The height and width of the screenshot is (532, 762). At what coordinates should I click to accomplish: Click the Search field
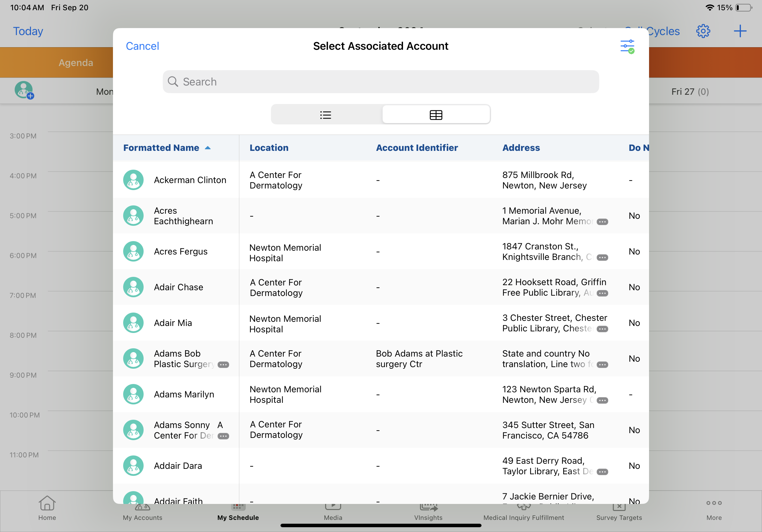pyautogui.click(x=381, y=82)
